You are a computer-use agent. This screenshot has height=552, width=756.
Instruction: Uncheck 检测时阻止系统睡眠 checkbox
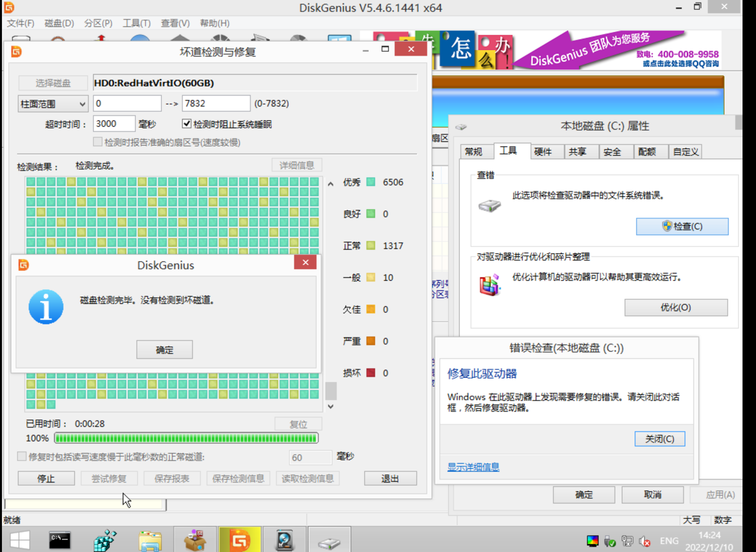(187, 124)
